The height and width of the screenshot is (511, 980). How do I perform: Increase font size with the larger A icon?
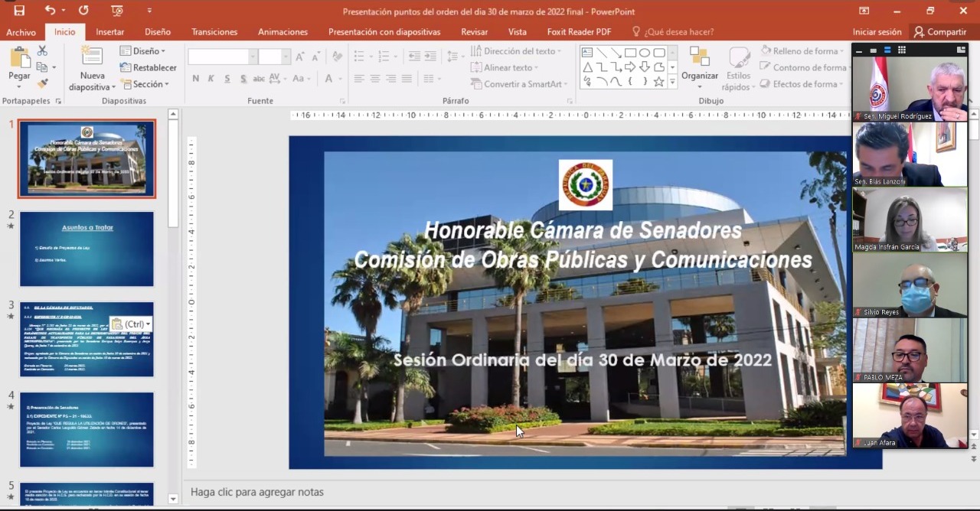coord(301,57)
